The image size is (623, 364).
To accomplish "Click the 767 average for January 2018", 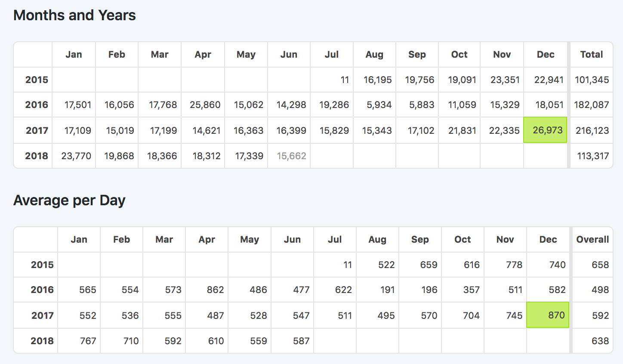I will click(88, 341).
